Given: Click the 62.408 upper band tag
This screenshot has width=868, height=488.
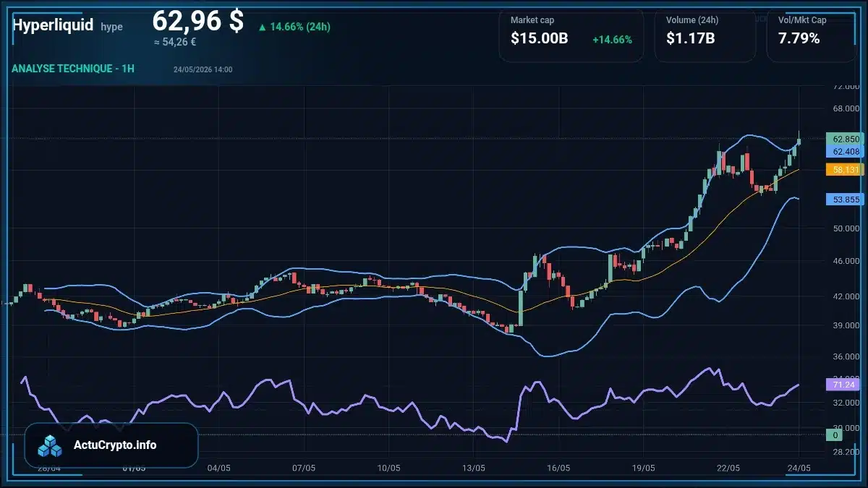Looking at the screenshot, I should point(843,152).
